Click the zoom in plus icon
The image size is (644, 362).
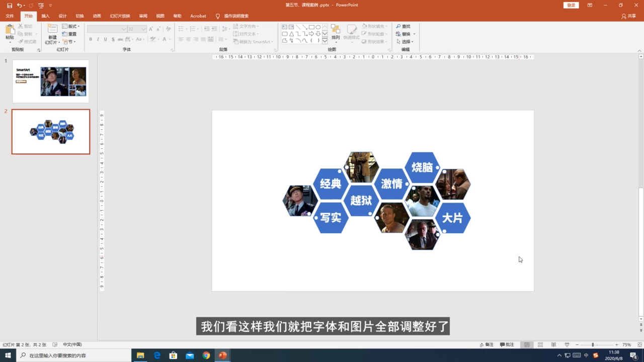[616, 345]
